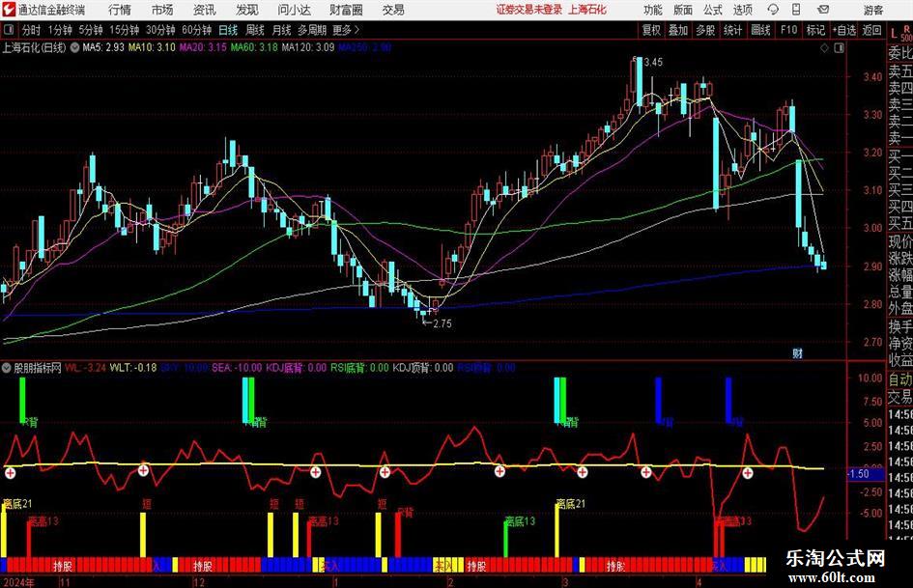Click the WLT: -0.18 indicator value
The width and height of the screenshot is (913, 588).
point(133,367)
